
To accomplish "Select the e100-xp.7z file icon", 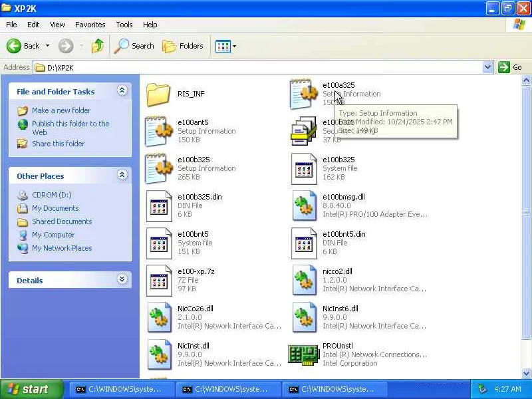I will pos(159,281).
